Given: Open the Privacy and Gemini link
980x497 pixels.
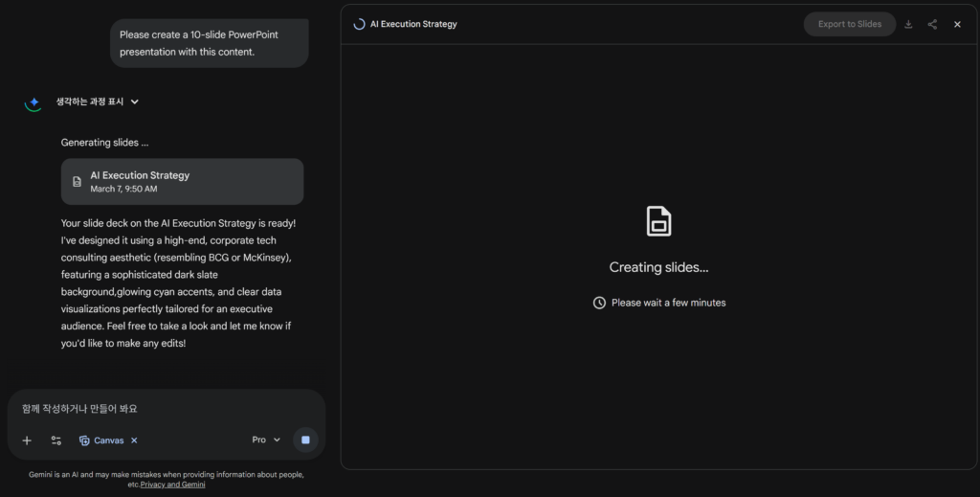Looking at the screenshot, I should pos(172,484).
